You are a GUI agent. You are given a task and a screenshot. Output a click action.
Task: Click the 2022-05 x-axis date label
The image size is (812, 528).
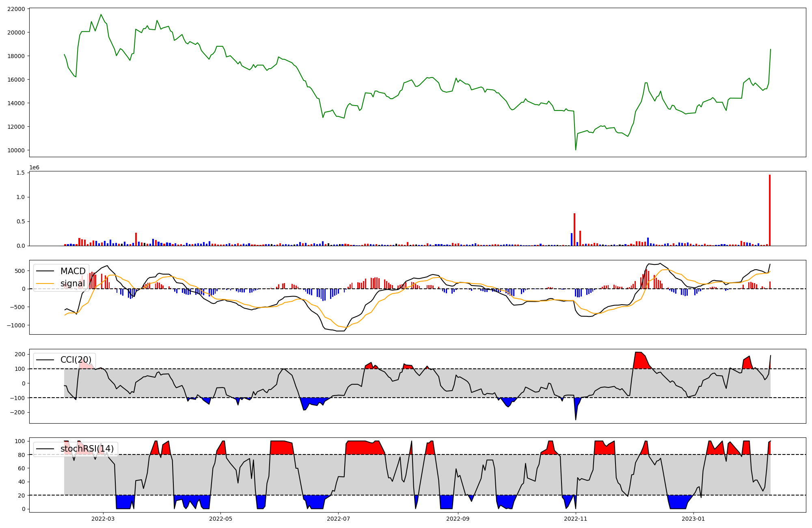pyautogui.click(x=220, y=519)
